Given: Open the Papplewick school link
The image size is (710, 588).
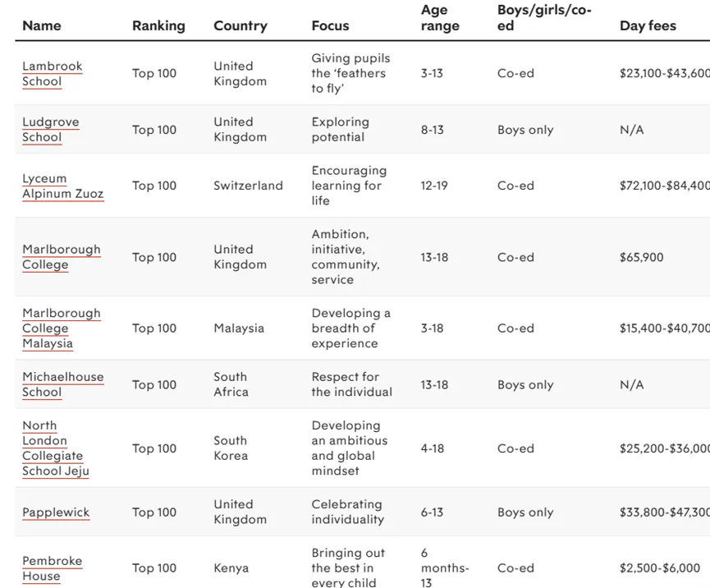Looking at the screenshot, I should [x=56, y=512].
